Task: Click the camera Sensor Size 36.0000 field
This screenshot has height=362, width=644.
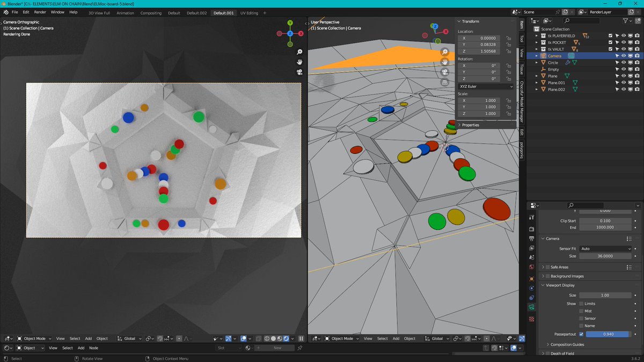Action: [x=605, y=256]
